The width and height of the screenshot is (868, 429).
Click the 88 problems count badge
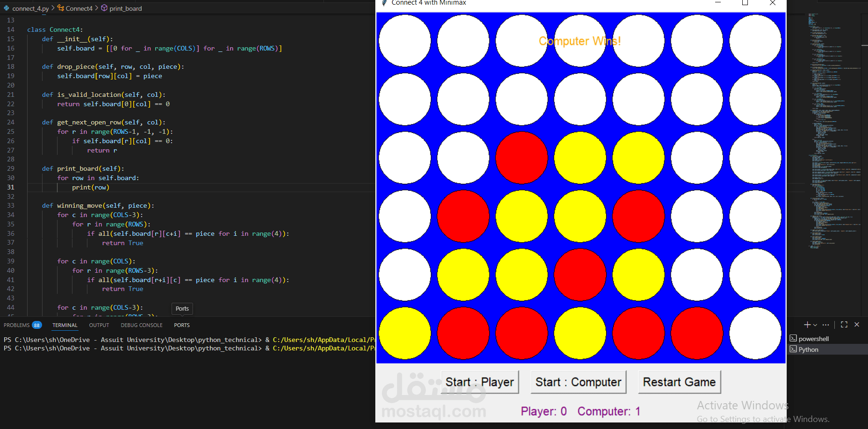(x=37, y=325)
